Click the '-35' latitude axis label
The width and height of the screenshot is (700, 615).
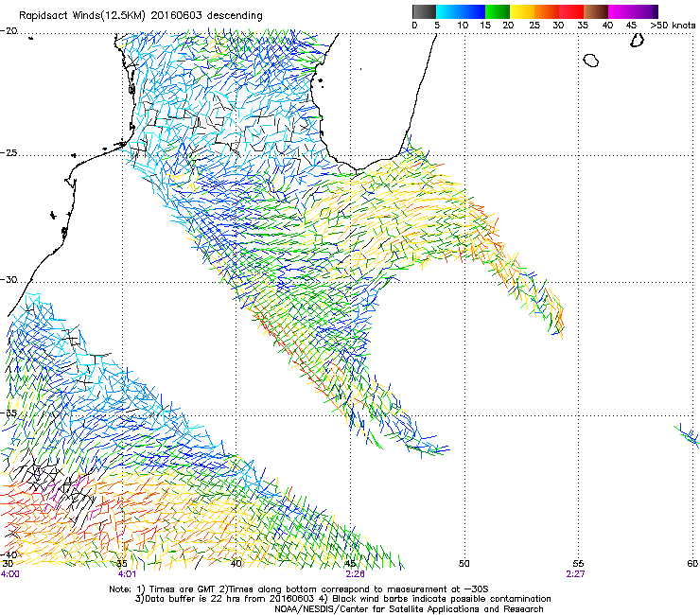(x=9, y=413)
